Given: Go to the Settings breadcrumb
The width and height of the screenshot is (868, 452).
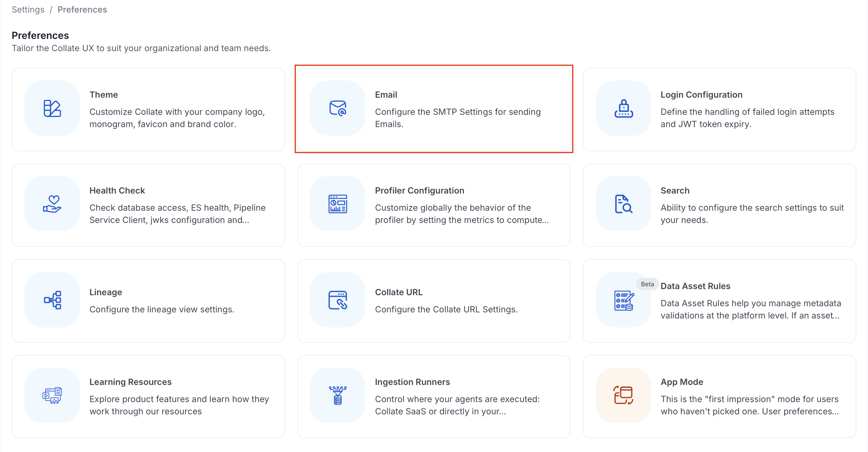Looking at the screenshot, I should click(x=28, y=9).
